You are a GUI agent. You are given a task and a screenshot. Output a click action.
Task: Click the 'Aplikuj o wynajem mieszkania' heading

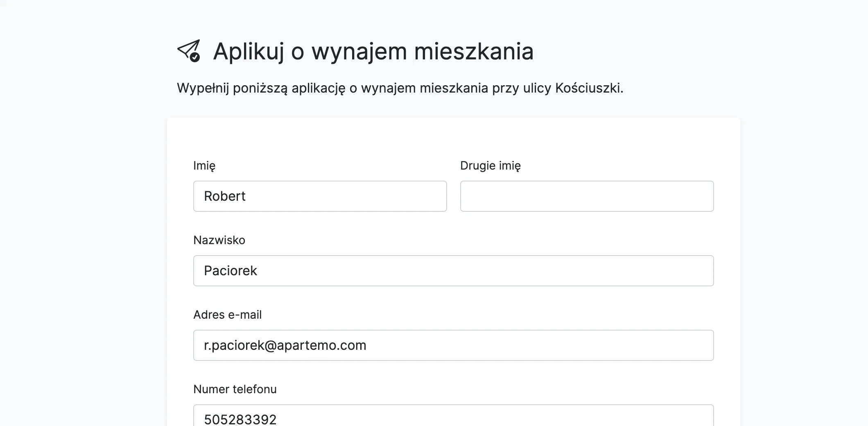pyautogui.click(x=373, y=51)
